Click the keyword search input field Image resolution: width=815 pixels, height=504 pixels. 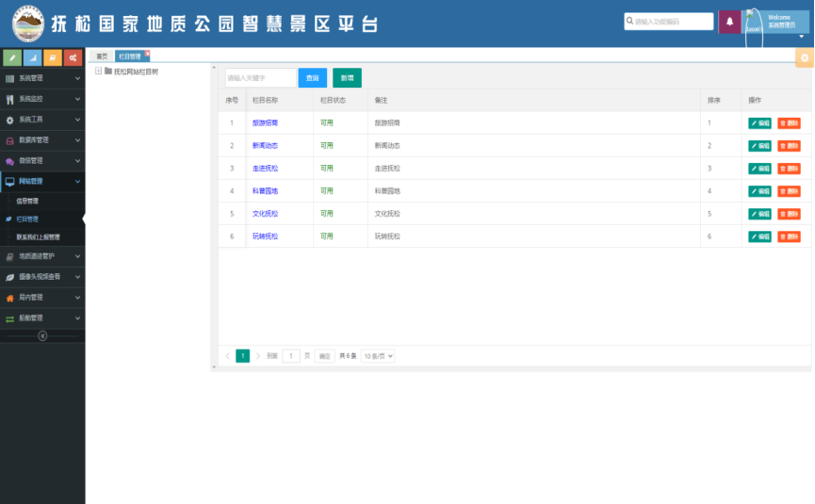260,78
